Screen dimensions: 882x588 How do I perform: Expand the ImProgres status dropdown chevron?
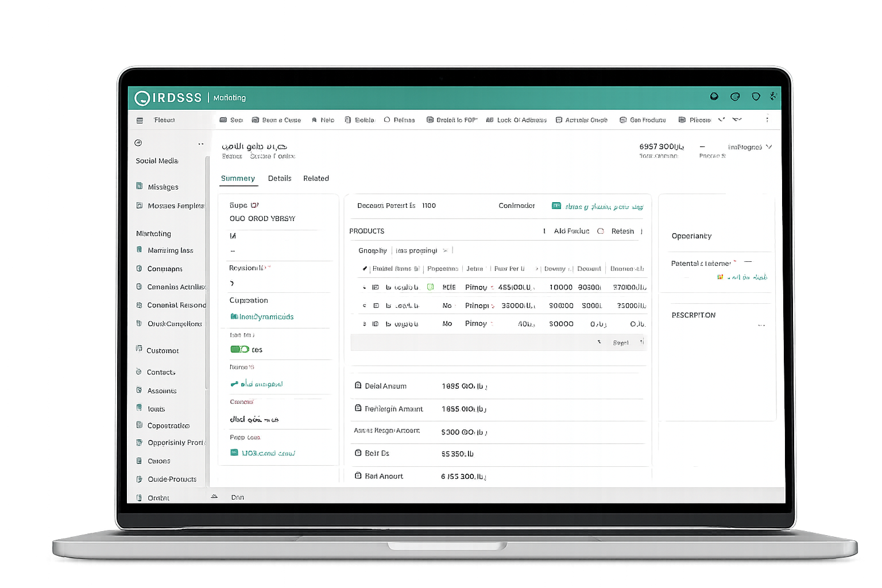point(769,147)
